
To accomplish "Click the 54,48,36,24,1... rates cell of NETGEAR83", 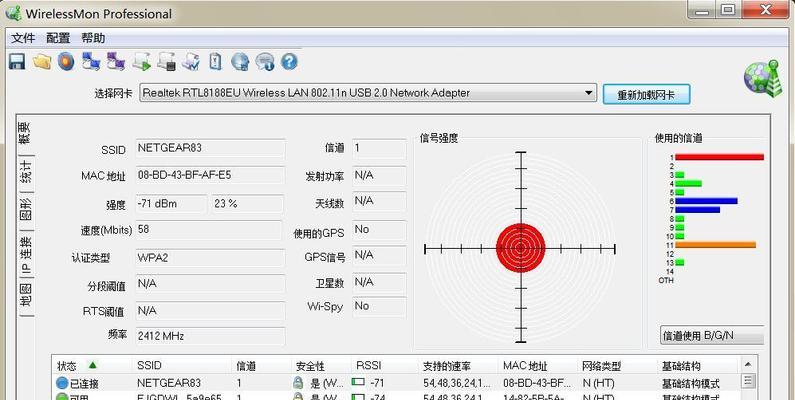I will tap(457, 383).
